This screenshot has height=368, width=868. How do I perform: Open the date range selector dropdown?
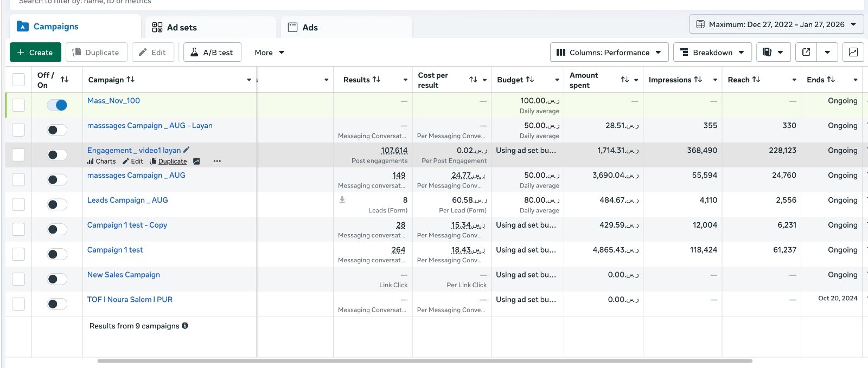click(x=776, y=24)
